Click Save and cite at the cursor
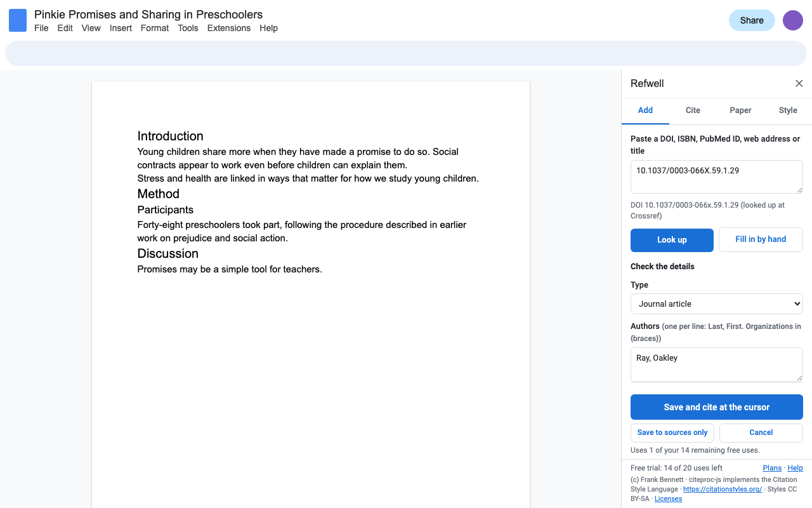 coord(717,407)
